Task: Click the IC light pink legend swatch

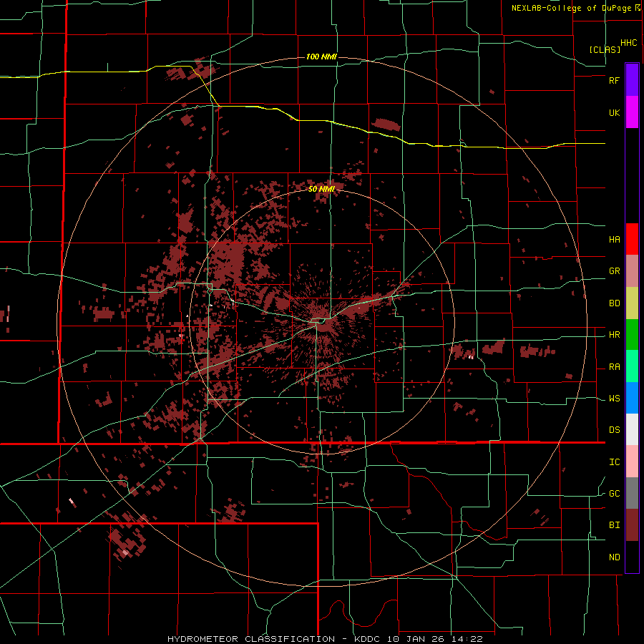Action: (x=632, y=462)
